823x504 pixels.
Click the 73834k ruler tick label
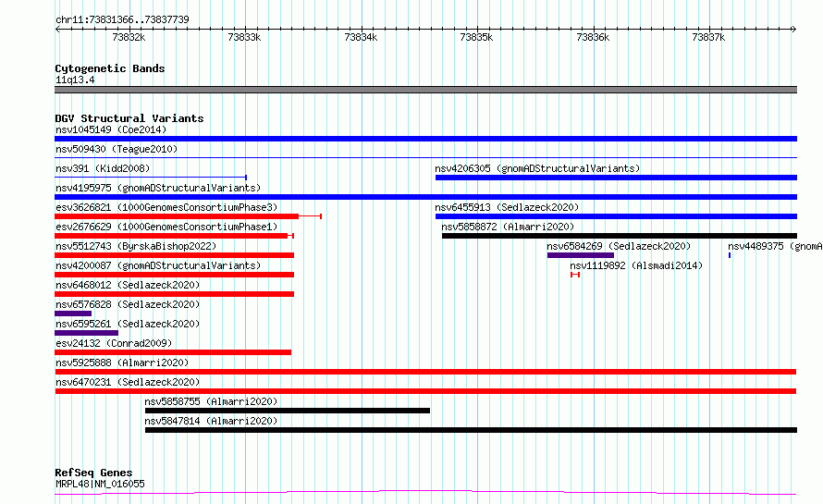(361, 37)
